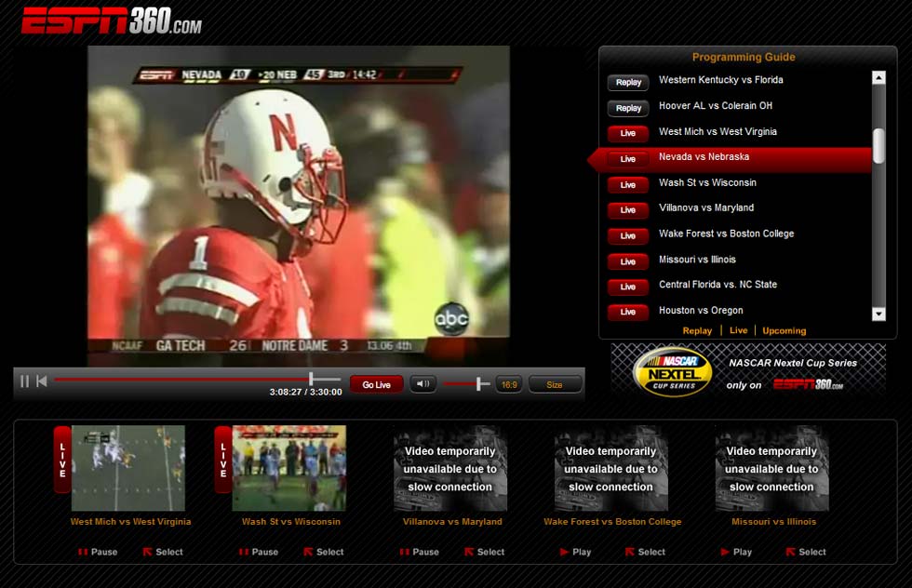This screenshot has height=588, width=912.
Task: Select Missouri vs Illinois in guide
Action: 697,260
